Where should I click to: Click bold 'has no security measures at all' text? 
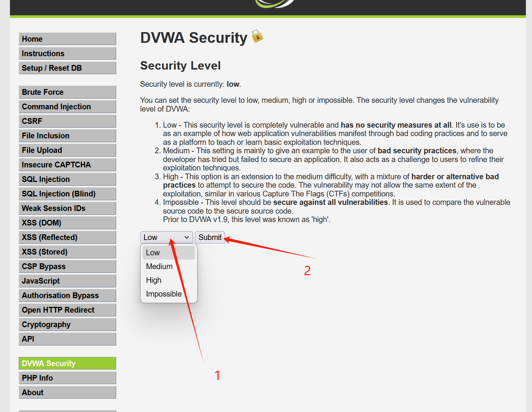click(x=396, y=125)
